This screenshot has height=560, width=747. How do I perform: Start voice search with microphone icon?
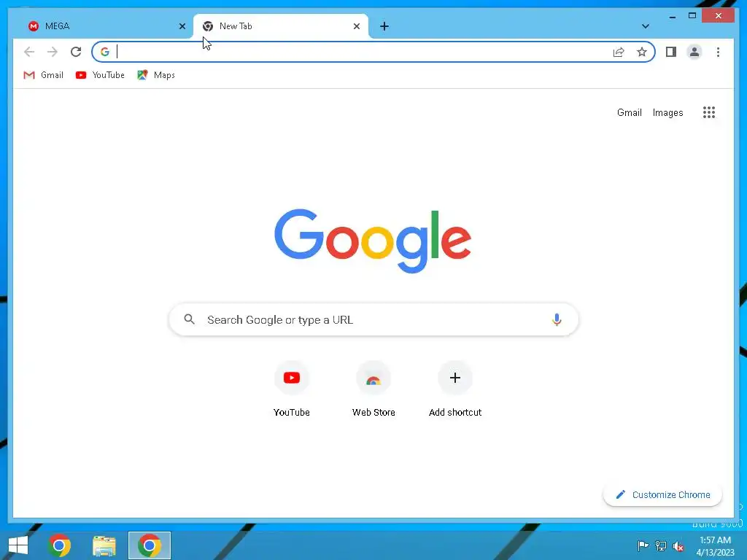tap(557, 319)
